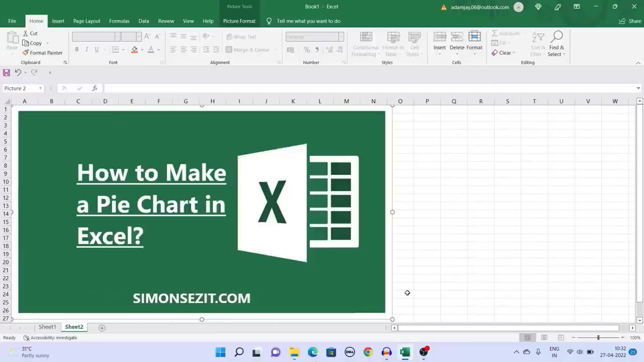Expand the Name Box dropdown

click(40, 88)
